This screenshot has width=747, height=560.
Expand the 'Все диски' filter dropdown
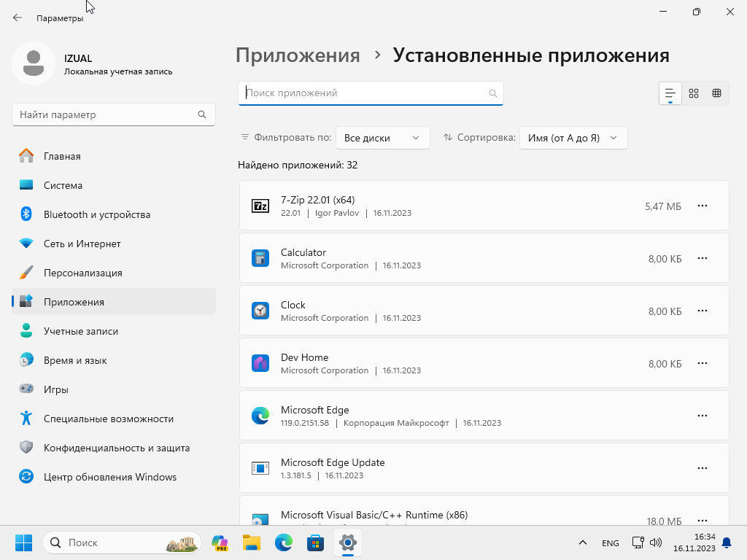click(382, 138)
